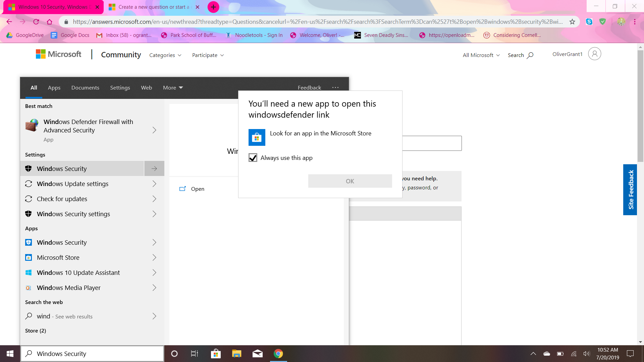Expand Windows Media Player arrow
Viewport: 644px width, 362px height.
coord(154,288)
